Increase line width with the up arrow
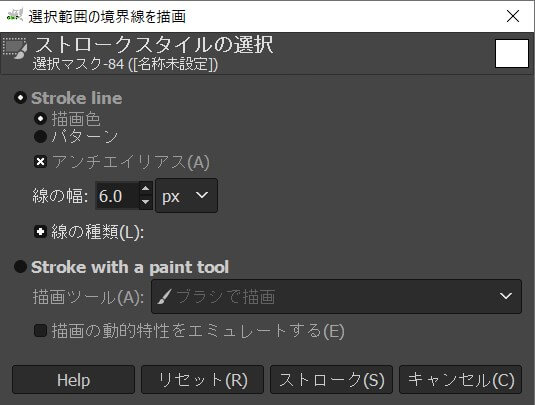 [146, 189]
